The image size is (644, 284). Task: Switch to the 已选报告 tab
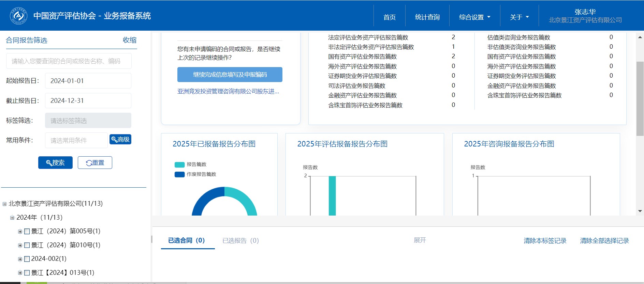240,241
